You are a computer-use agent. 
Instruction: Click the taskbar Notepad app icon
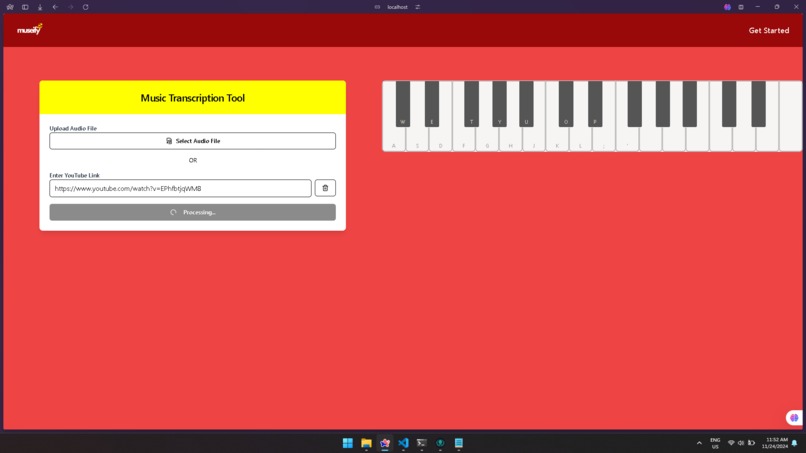coord(459,443)
